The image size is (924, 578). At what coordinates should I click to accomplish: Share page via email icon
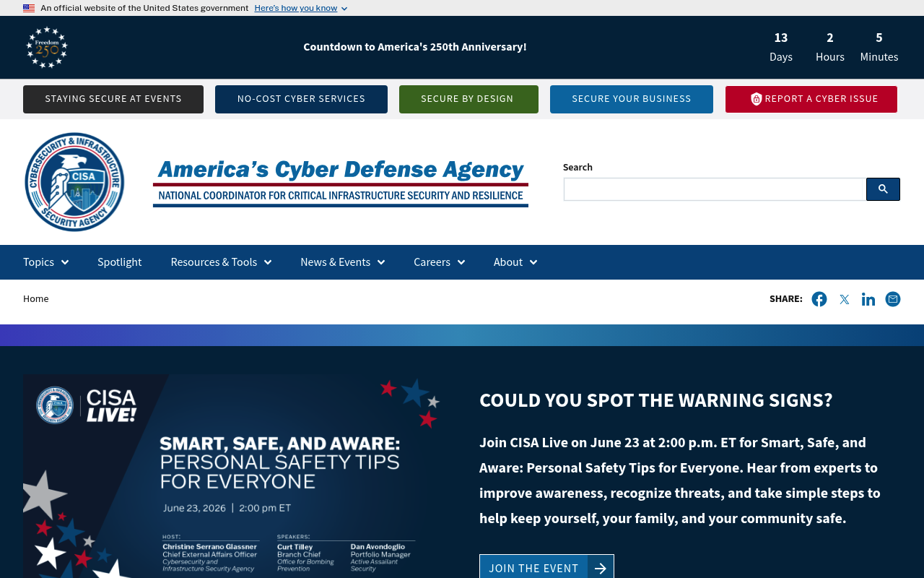click(x=893, y=299)
